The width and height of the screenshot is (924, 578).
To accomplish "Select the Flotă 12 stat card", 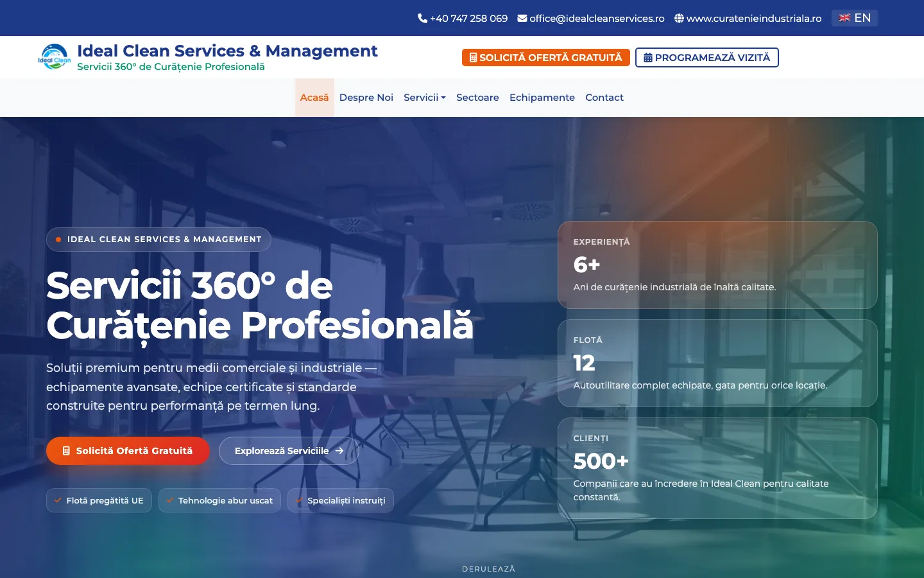I will click(x=717, y=363).
